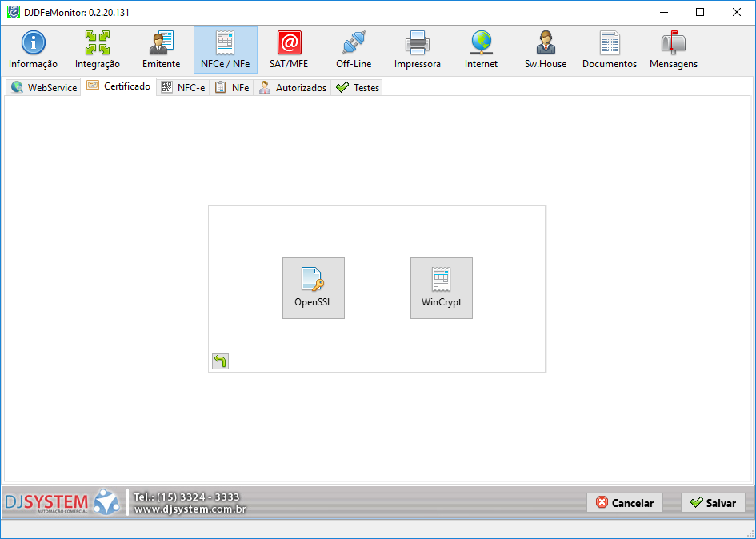Click the DJSystem phone number text
The width and height of the screenshot is (756, 539).
click(186, 497)
